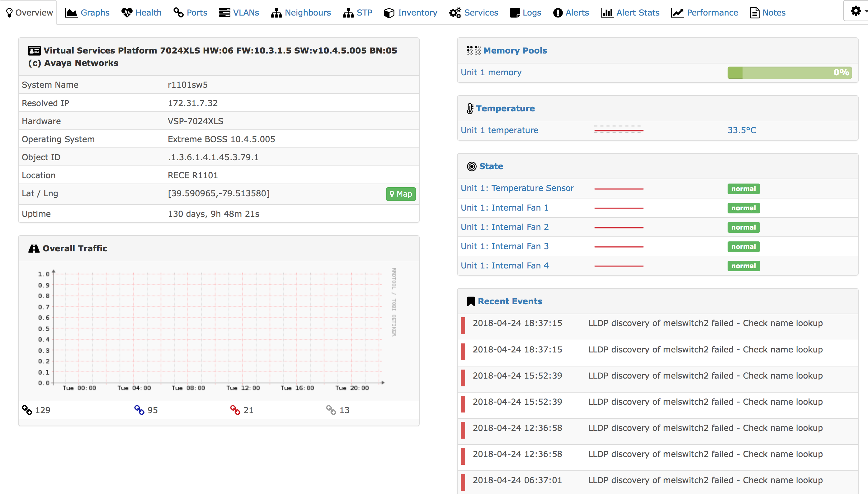Open the Recent Events heading link
This screenshot has width=868, height=494.
[x=510, y=301]
